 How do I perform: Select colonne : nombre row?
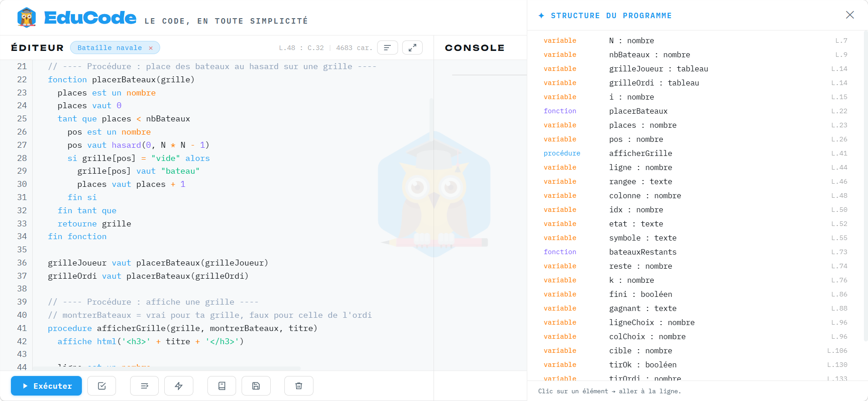695,195
